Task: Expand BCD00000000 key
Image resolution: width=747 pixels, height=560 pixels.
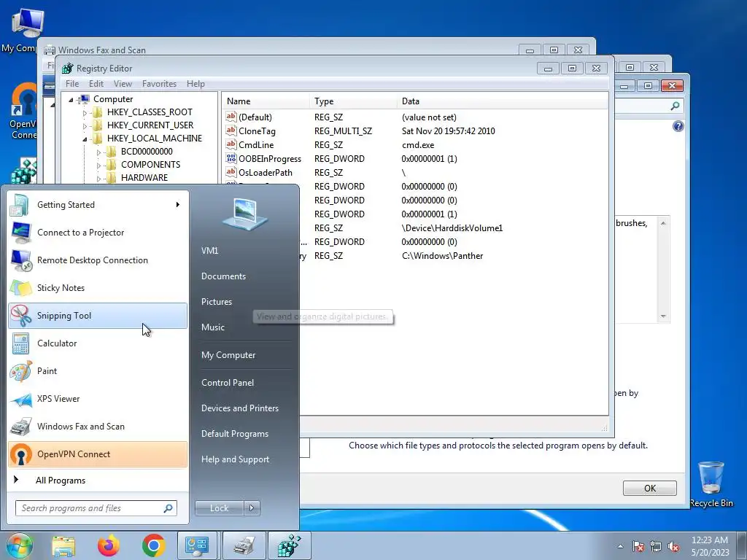Action: pos(98,152)
